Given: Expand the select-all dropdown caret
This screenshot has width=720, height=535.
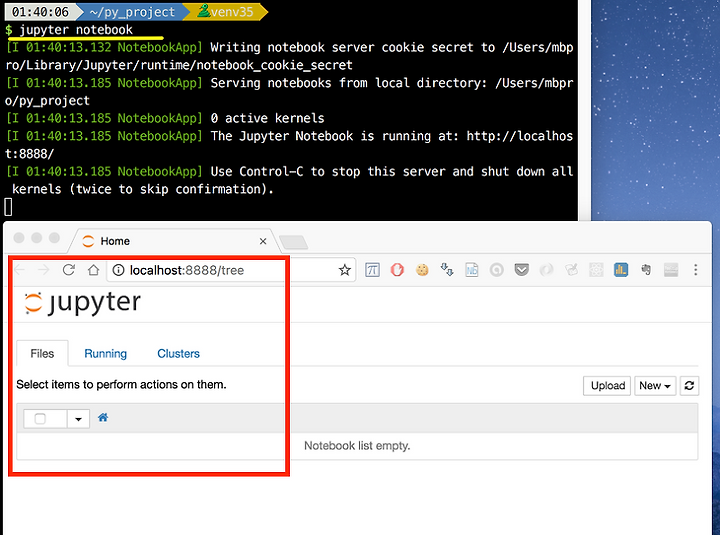Looking at the screenshot, I should 78,419.
